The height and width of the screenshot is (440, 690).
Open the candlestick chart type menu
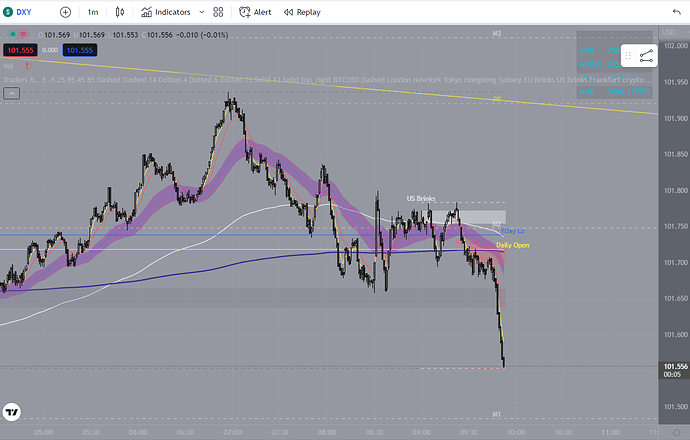click(120, 12)
